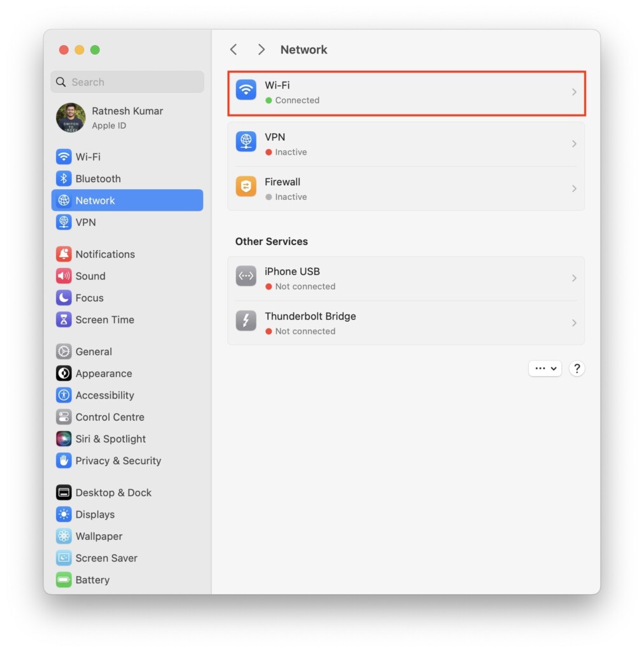Expand the Firewall row chevron
This screenshot has height=652, width=644.
click(x=574, y=188)
